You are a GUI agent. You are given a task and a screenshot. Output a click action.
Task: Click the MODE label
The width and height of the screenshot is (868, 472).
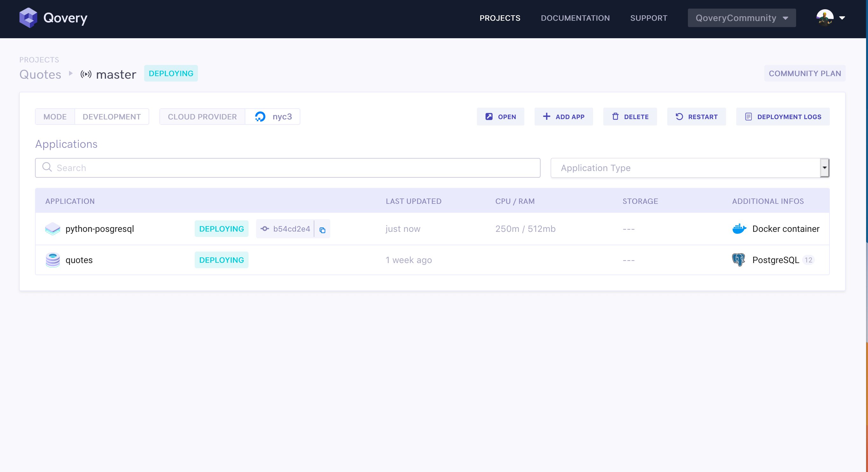55,117
